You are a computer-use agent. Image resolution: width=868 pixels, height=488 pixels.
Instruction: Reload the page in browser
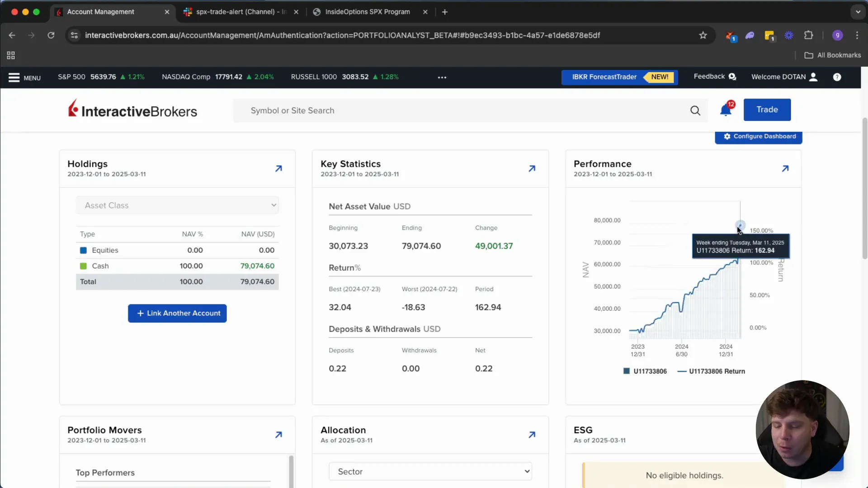[x=51, y=35]
